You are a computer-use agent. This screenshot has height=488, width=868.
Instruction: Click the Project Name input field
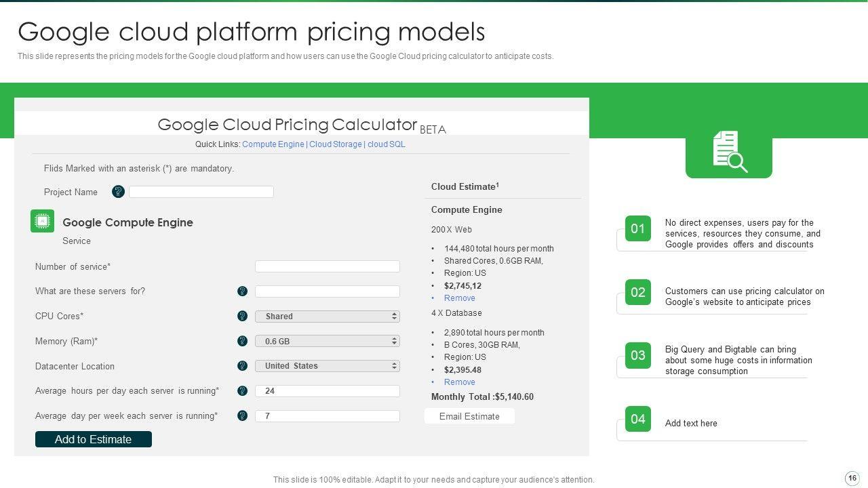point(201,192)
